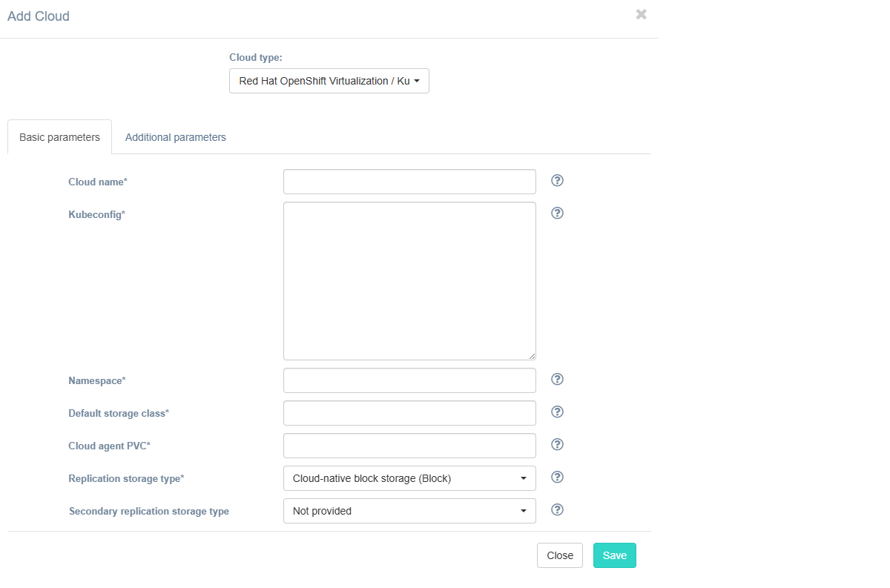Open help icon for Cloud agent PVC

558,445
